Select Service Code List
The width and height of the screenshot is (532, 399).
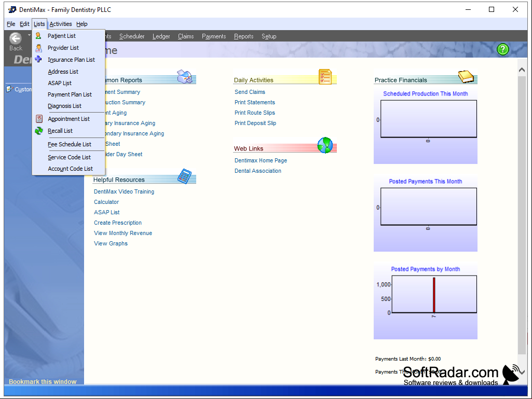[x=69, y=157]
